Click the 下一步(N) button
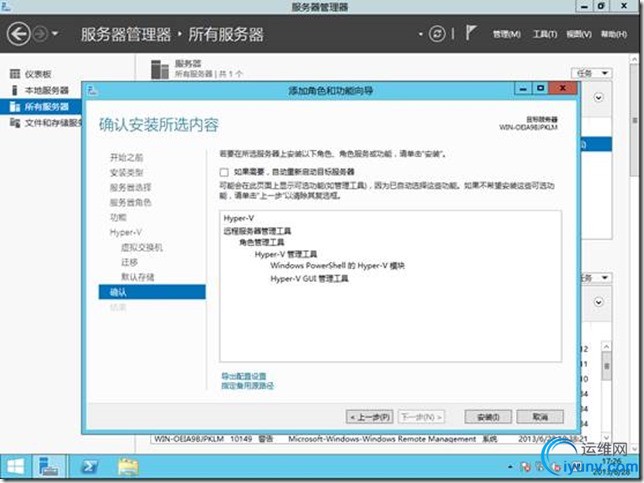This screenshot has height=483, width=644. coord(421,417)
